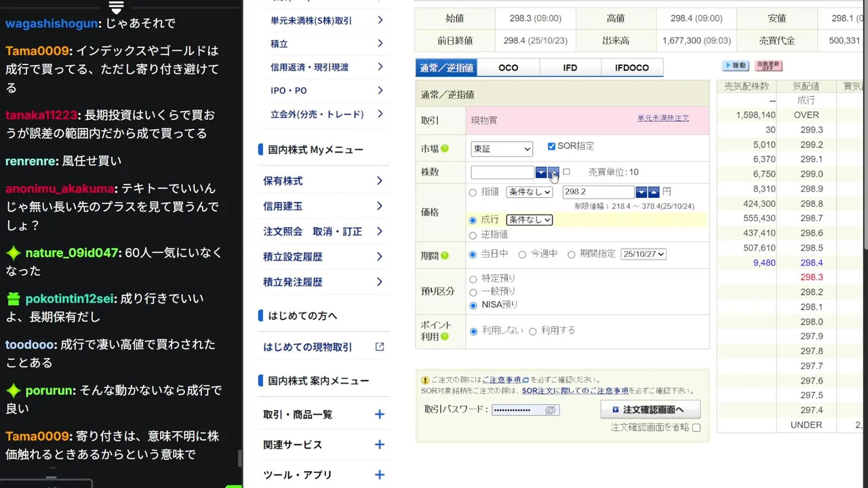Open the はじめての現物取引 link
Image resolution: width=868 pixels, height=488 pixels.
[x=308, y=347]
